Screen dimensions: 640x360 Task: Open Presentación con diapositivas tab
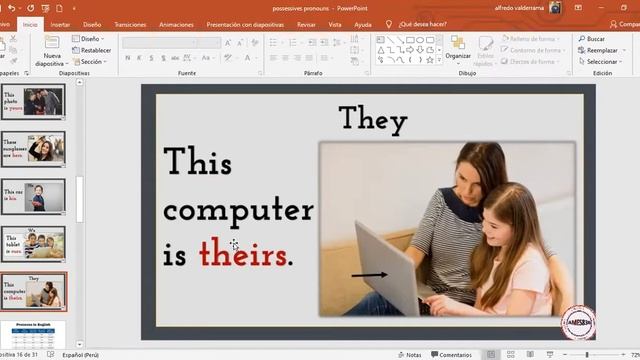(x=245, y=24)
